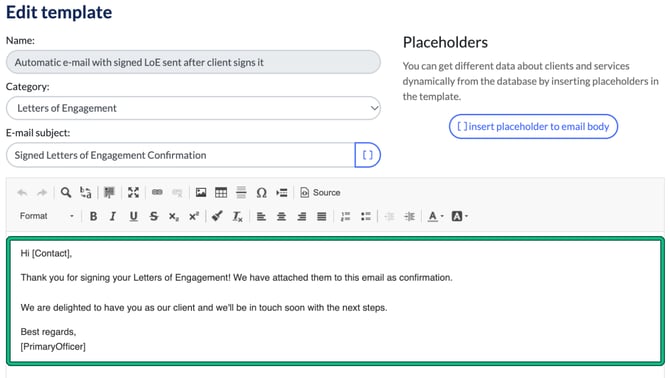Clear text formatting with the Tx icon

click(x=238, y=217)
